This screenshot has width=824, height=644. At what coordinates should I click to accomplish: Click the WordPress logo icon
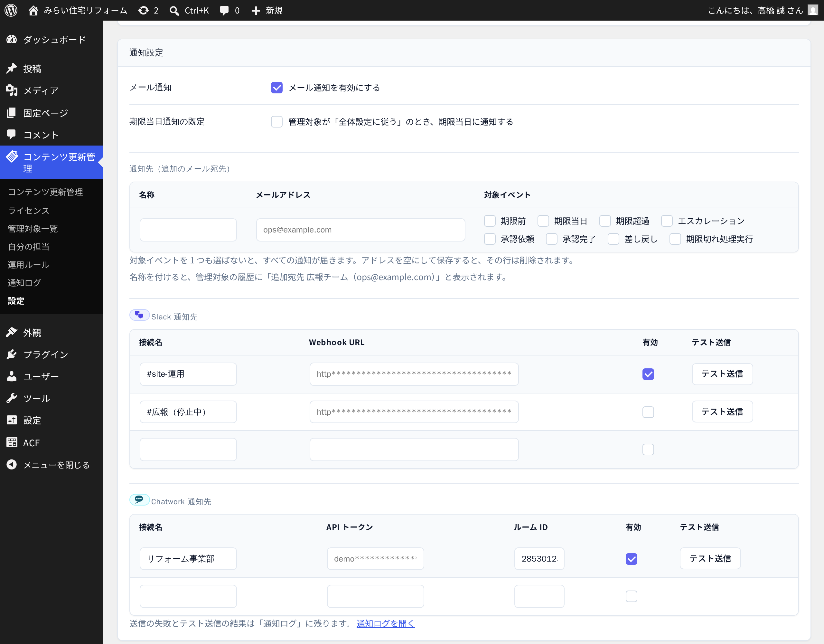tap(11, 10)
